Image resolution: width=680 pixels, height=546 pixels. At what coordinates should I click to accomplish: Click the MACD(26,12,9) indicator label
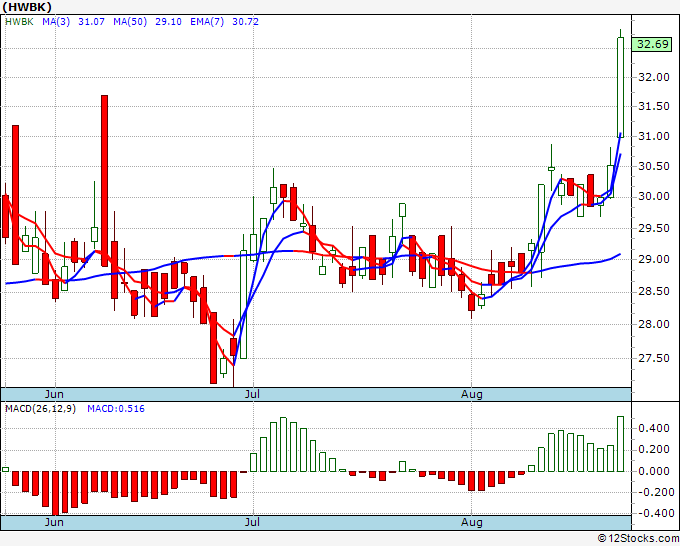click(40, 409)
